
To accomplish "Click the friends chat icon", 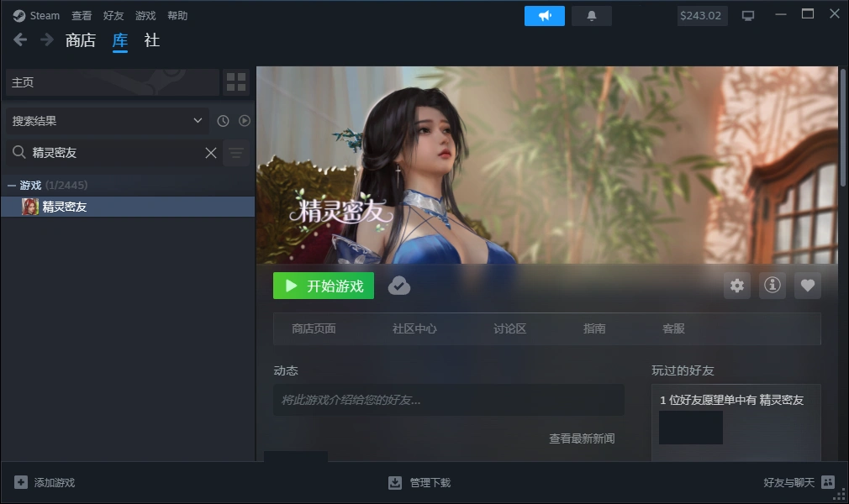I will click(828, 482).
